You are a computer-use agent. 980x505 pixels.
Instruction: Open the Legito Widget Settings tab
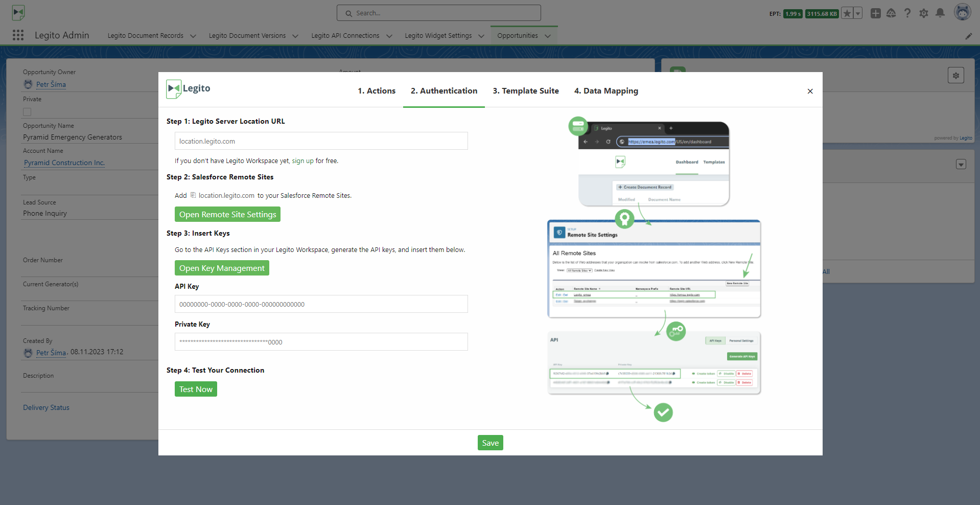438,36
